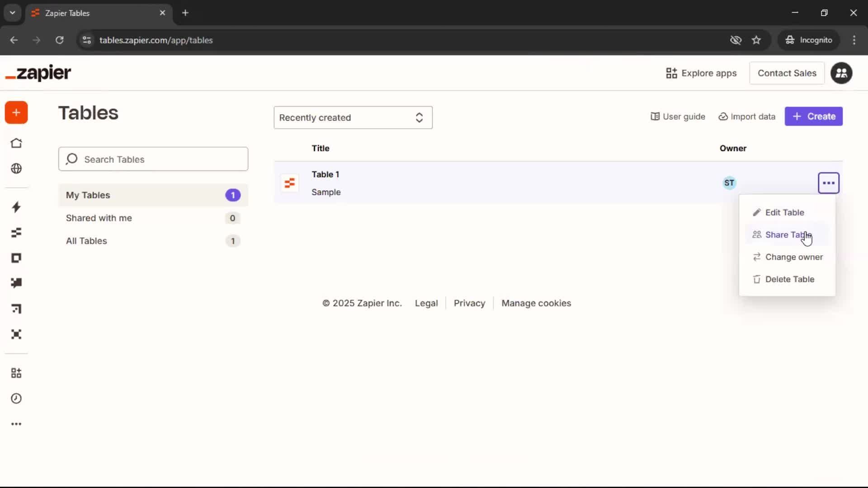Click the Title column header

click(x=321, y=148)
